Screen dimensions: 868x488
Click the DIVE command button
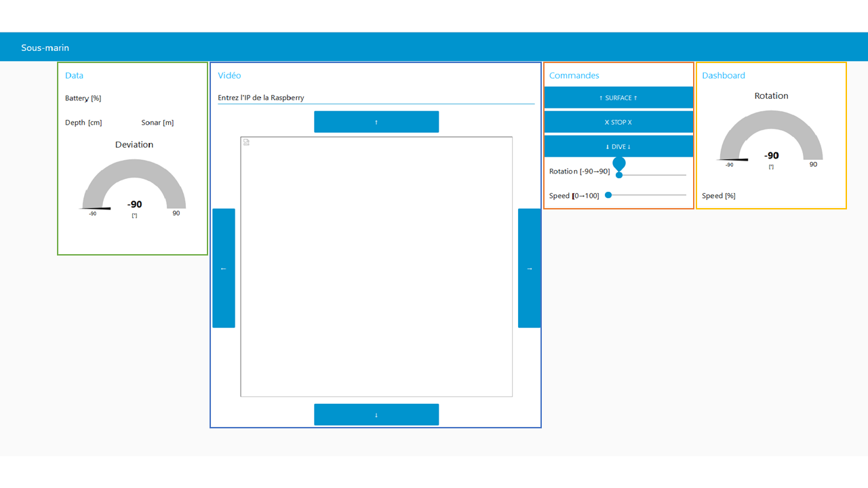tap(618, 146)
